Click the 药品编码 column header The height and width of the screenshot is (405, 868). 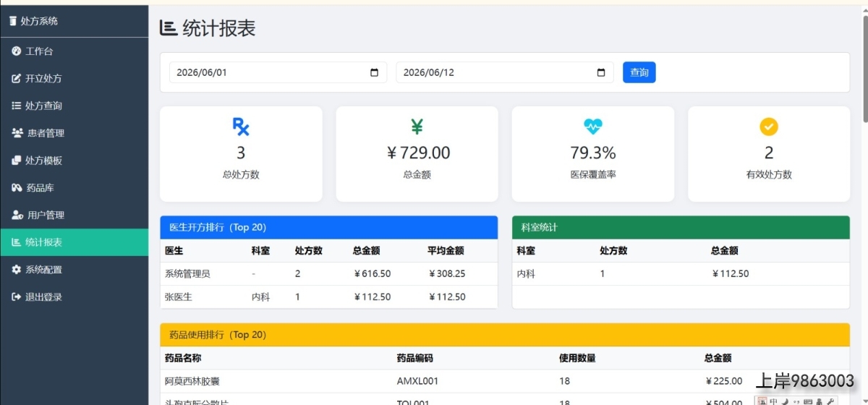click(415, 358)
